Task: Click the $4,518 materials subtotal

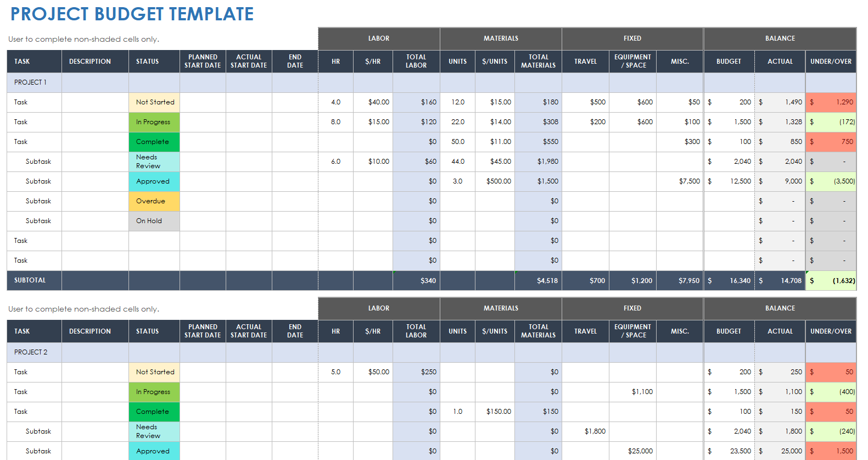Action: point(538,280)
